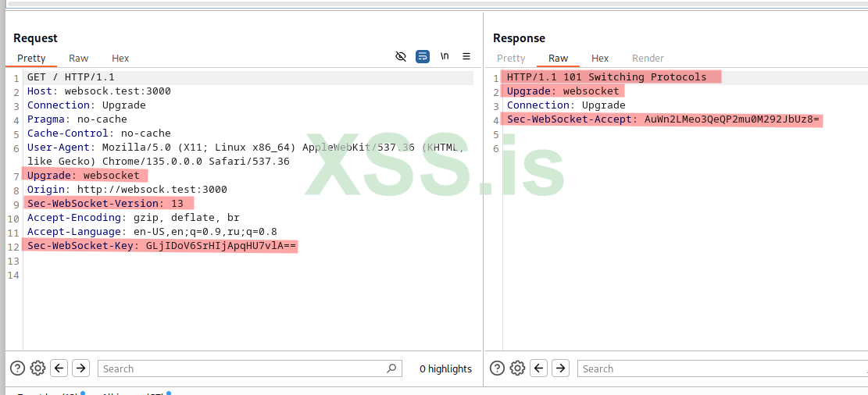This screenshot has width=868, height=395.
Task: Click the 'Request' panel title
Action: pos(35,38)
